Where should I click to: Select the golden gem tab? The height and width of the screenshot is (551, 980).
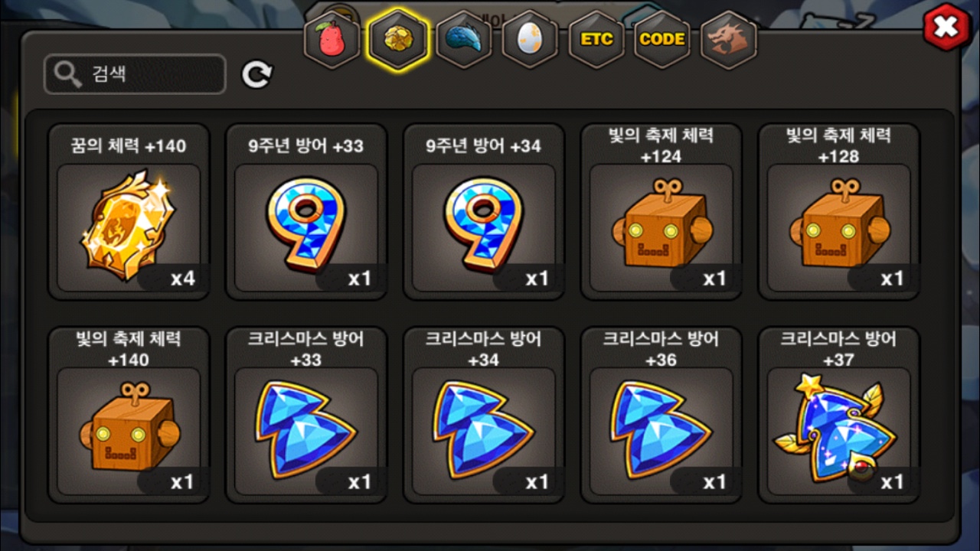coord(398,41)
